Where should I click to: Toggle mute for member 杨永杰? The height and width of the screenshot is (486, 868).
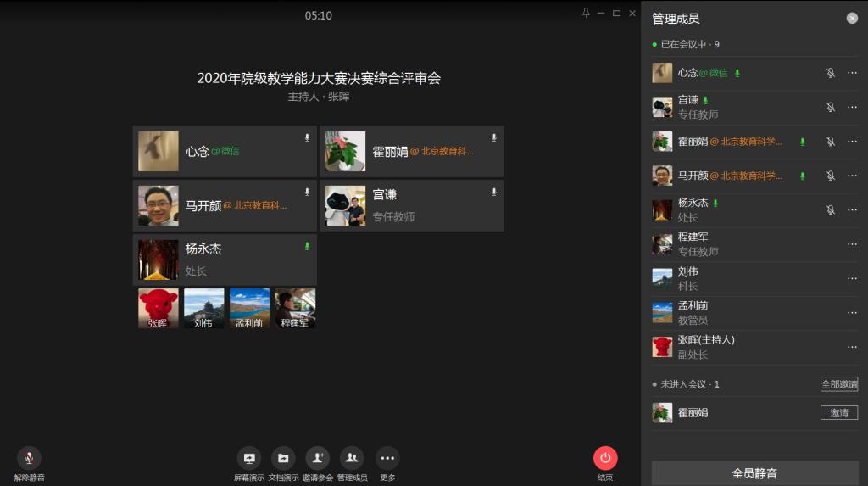[831, 209]
